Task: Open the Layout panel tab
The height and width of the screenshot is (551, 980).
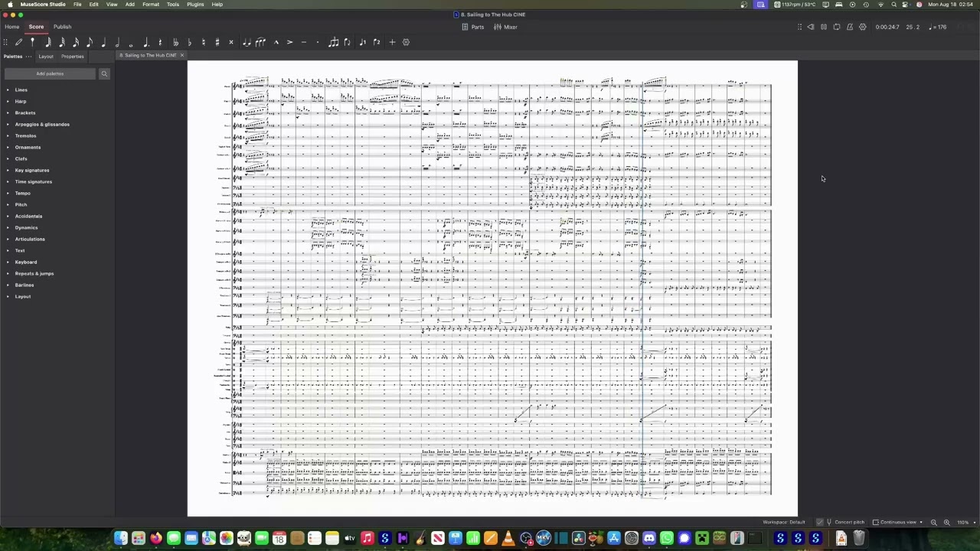Action: [x=46, y=57]
